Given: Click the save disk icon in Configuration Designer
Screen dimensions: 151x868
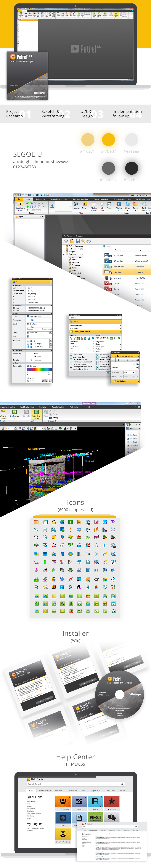Looking at the screenshot, I should (x=78, y=241).
